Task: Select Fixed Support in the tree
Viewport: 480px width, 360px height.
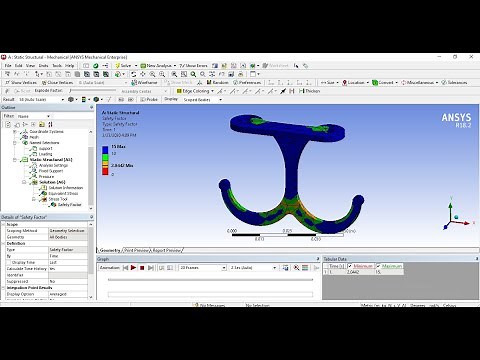Action: 51,171
